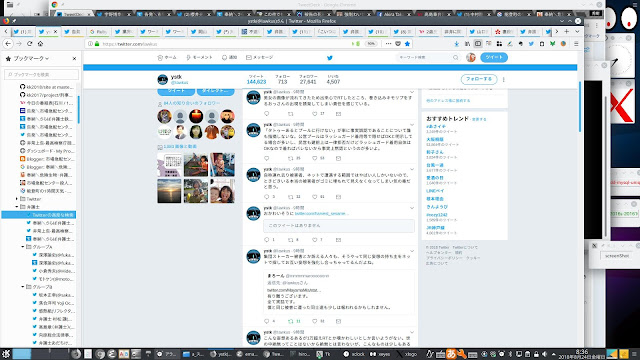Click the Twitter bird logo in header
The width and height of the screenshot is (640, 360).
(330, 58)
